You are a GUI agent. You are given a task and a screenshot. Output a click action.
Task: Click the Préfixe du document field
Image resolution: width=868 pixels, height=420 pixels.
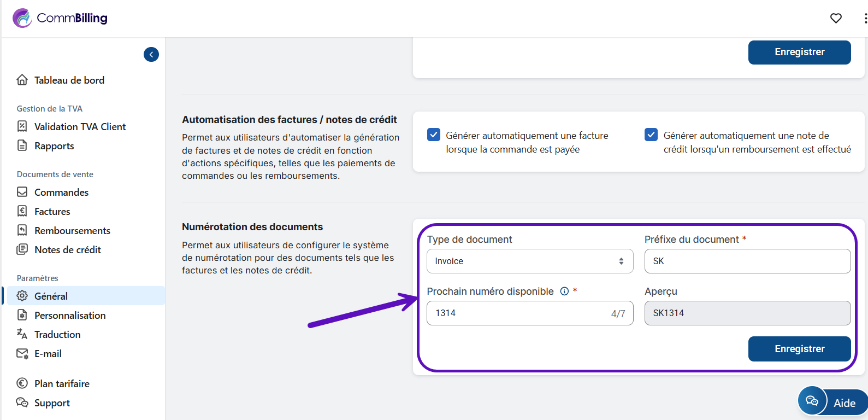click(747, 261)
